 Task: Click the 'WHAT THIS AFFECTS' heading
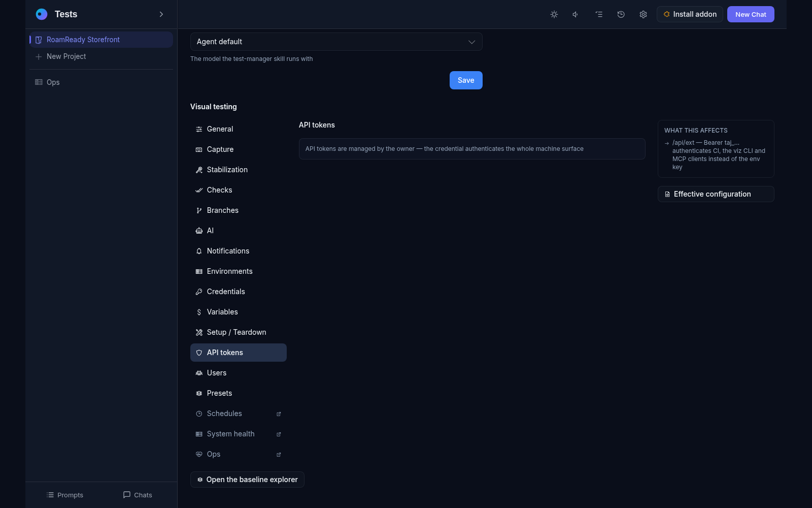696,131
